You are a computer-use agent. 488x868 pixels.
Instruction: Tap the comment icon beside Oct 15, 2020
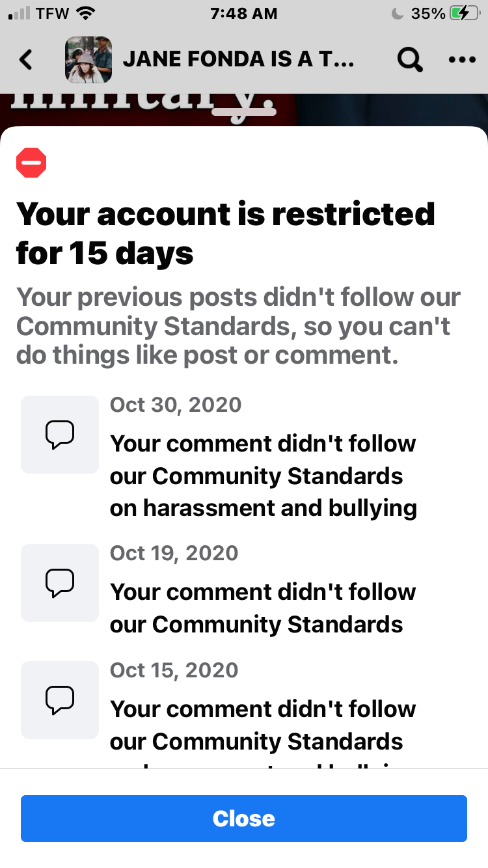(x=60, y=699)
